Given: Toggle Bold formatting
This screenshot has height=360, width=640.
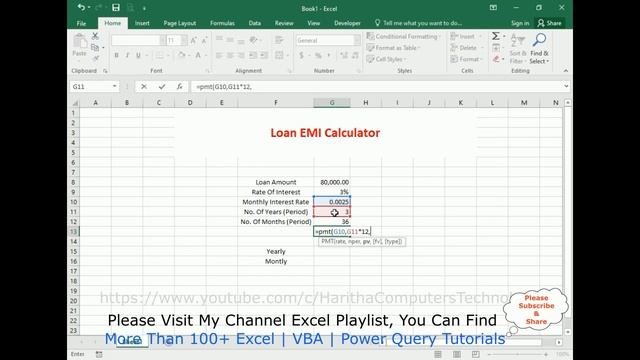Looking at the screenshot, I should [x=116, y=55].
